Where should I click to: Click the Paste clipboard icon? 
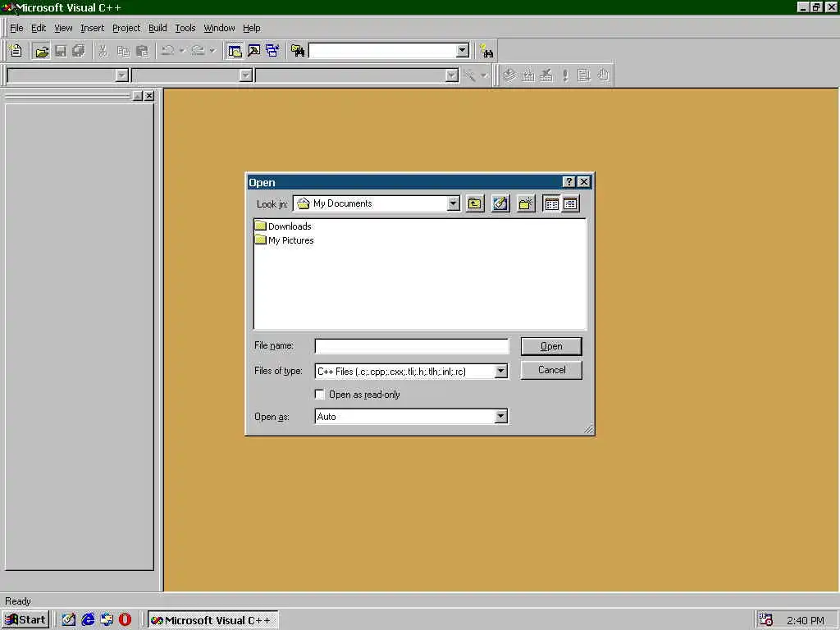(x=143, y=51)
